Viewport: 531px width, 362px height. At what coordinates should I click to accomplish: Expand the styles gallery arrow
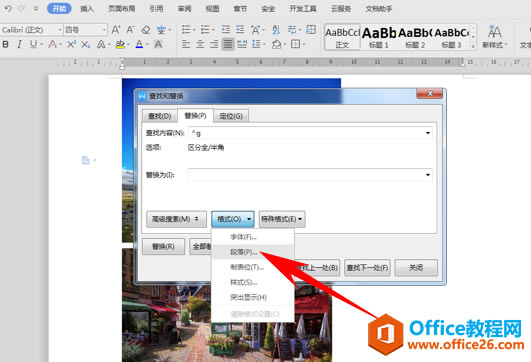click(473, 45)
